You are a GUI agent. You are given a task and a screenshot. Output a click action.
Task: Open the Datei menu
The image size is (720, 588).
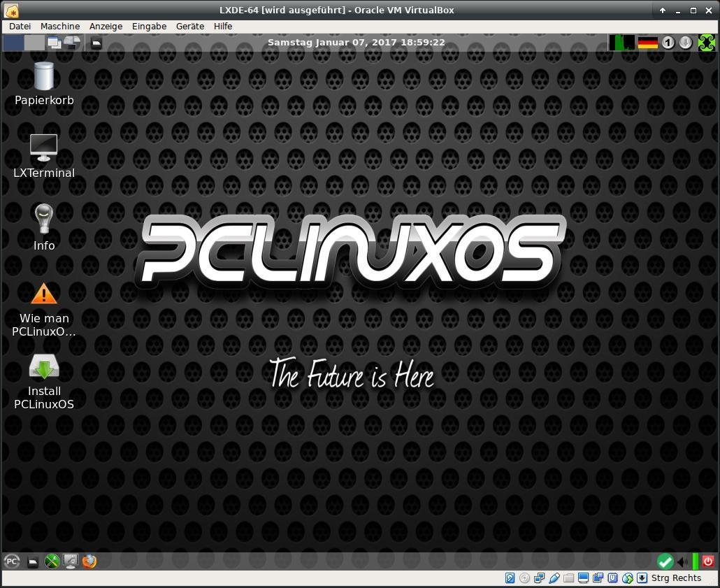[20, 26]
